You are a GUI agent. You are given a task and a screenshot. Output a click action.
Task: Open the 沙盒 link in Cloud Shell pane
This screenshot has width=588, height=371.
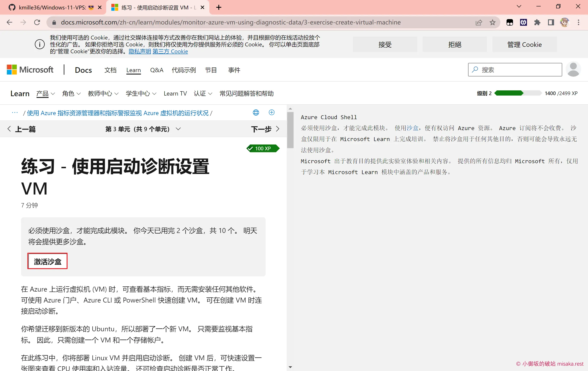(x=412, y=128)
